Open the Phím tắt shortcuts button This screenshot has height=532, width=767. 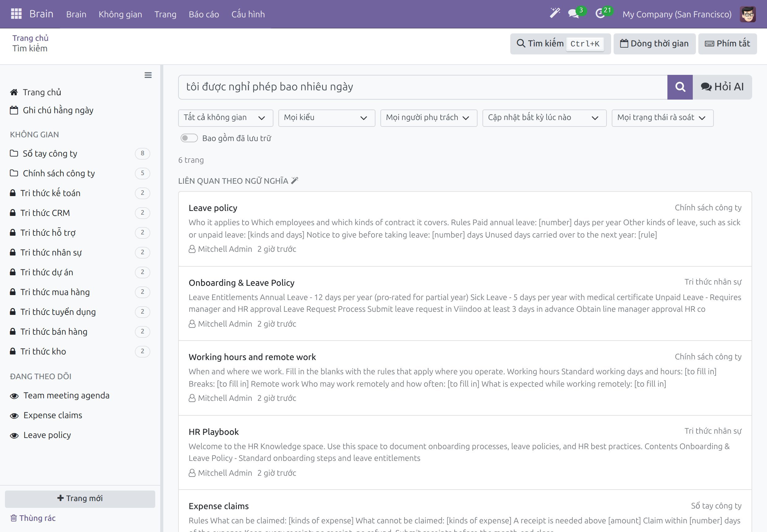pyautogui.click(x=727, y=44)
